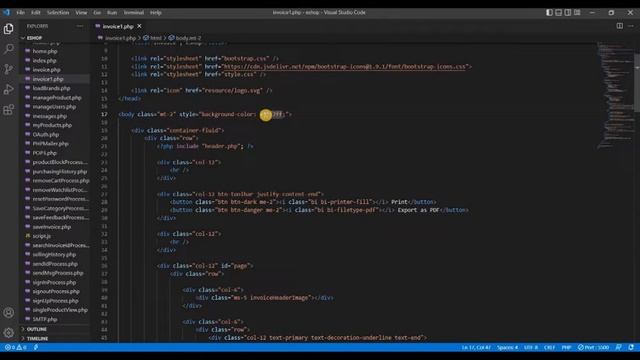
Task: Open the Accounts menu icon
Action: click(9, 313)
